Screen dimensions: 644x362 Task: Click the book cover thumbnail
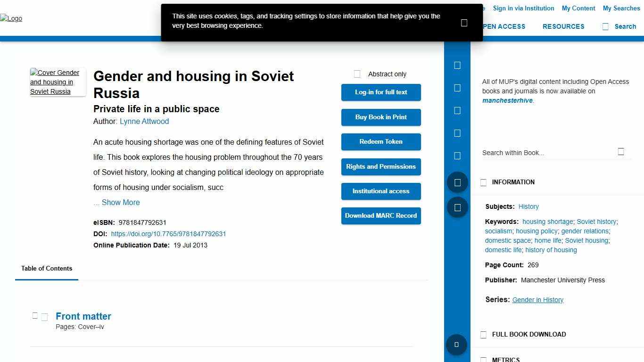[x=57, y=82]
